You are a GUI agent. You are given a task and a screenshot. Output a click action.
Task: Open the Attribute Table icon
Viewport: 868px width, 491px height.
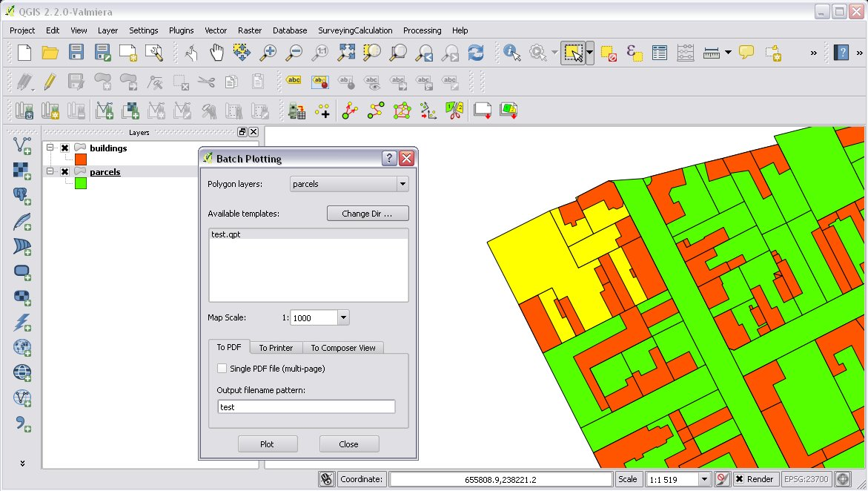pyautogui.click(x=660, y=52)
